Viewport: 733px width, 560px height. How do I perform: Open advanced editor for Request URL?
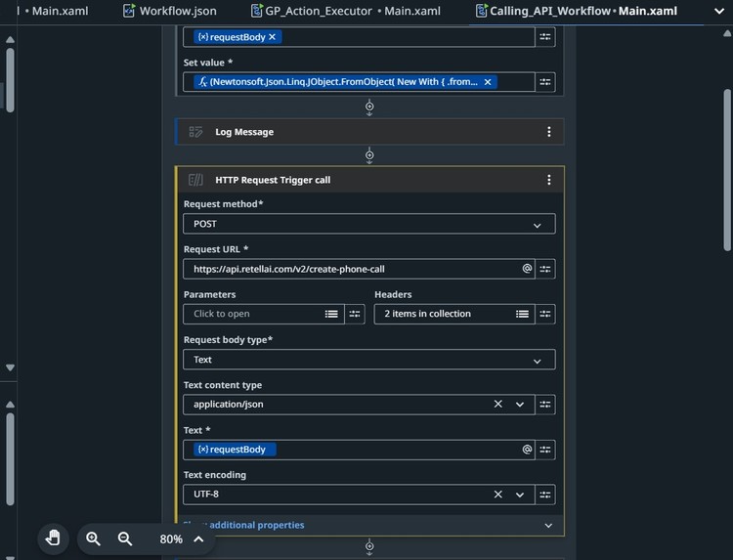[x=545, y=269]
